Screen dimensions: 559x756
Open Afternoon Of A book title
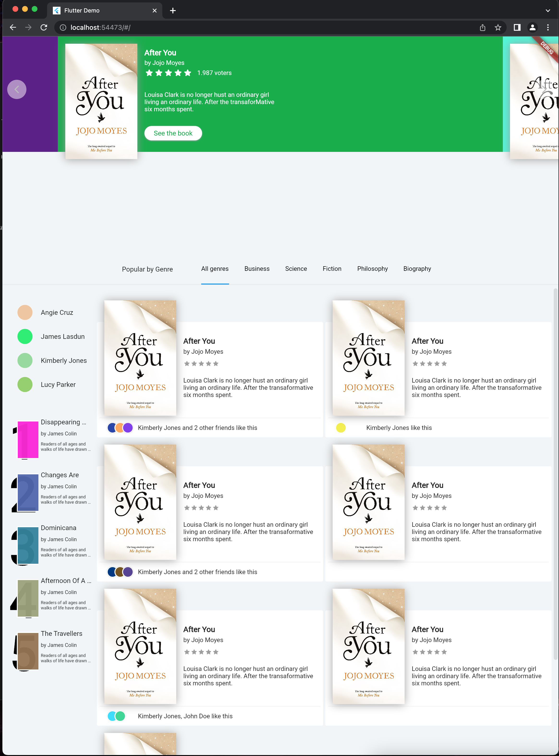tap(66, 581)
